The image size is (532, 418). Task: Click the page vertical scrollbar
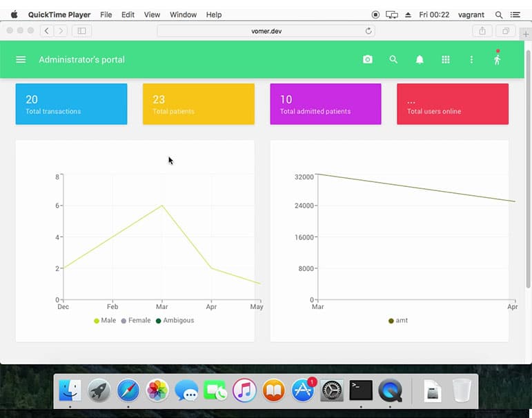[528, 169]
